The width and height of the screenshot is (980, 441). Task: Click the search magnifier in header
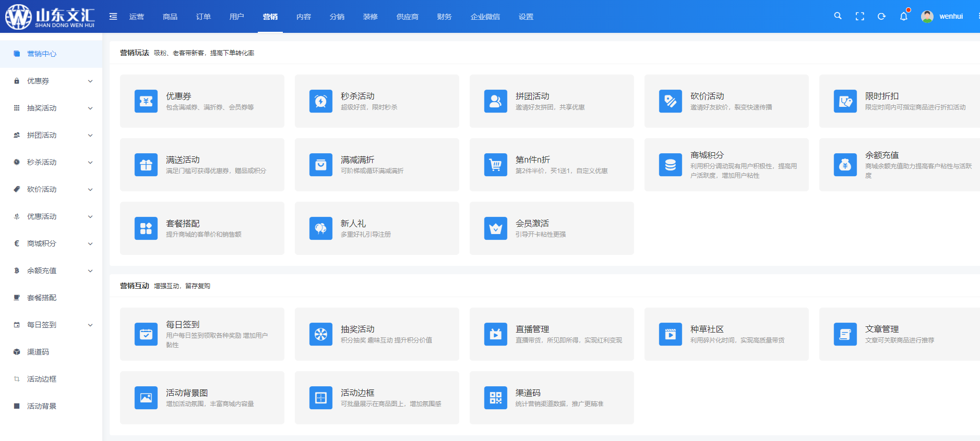click(x=838, y=16)
